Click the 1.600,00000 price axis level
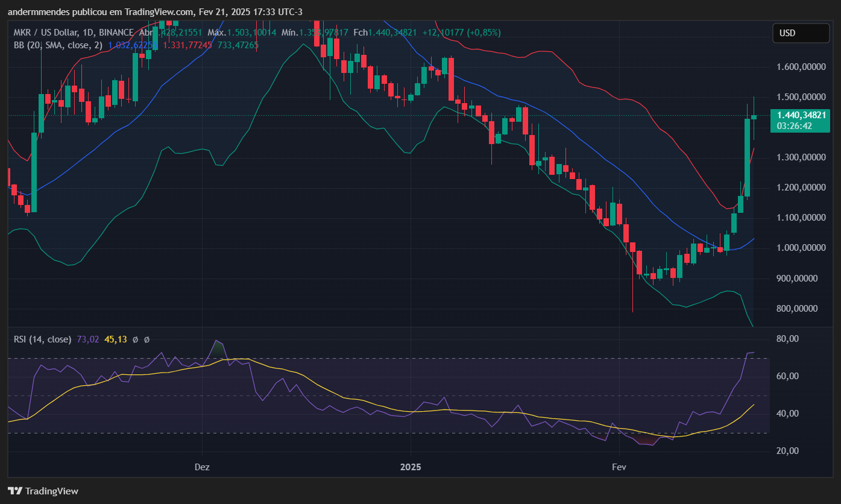Viewport: 841px width, 504px height. (801, 67)
